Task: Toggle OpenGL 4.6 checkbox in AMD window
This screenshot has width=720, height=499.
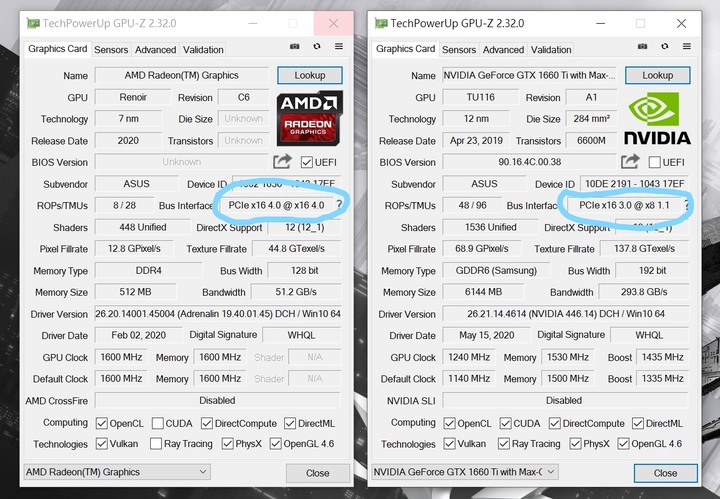Action: [276, 443]
